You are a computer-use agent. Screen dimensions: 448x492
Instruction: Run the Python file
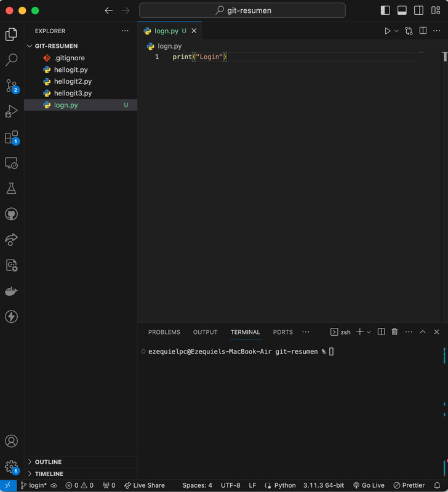click(x=388, y=31)
